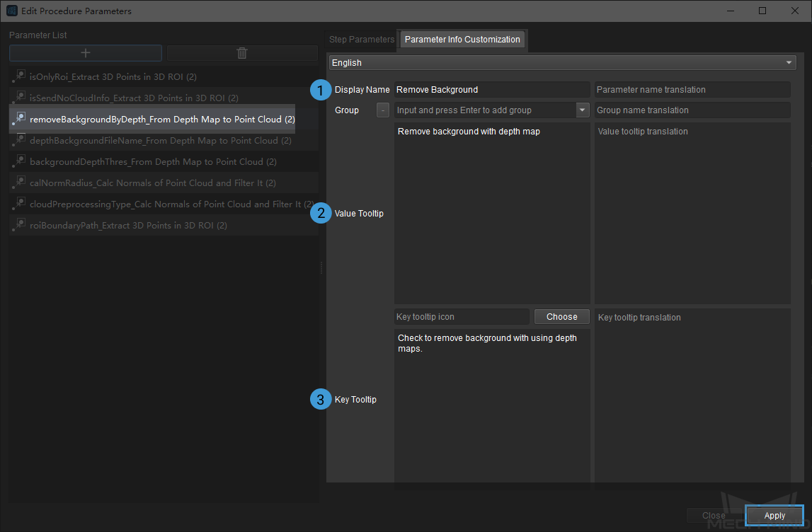Image resolution: width=812 pixels, height=532 pixels.
Task: Click icon beside roiBoundaryPath row
Action: pyautogui.click(x=20, y=224)
